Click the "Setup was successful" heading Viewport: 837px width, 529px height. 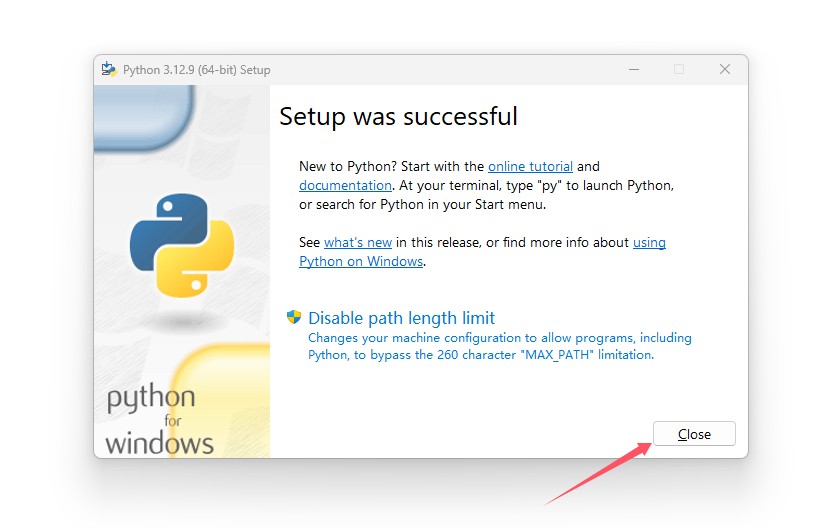tap(398, 116)
